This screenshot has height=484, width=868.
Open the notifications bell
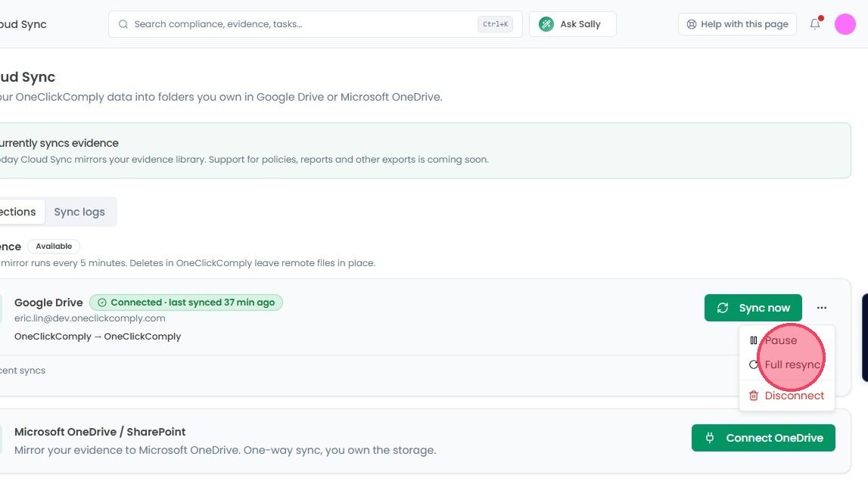click(815, 23)
